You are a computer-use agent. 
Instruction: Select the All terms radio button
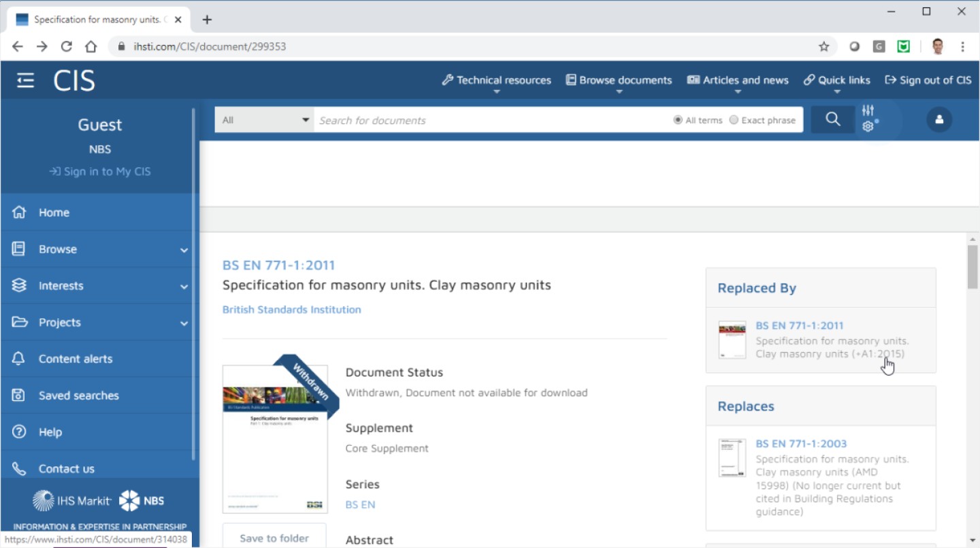pyautogui.click(x=678, y=120)
